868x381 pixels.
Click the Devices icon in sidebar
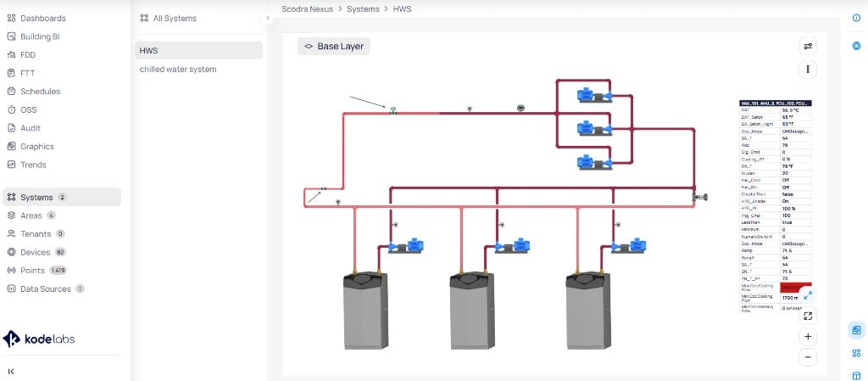[11, 252]
